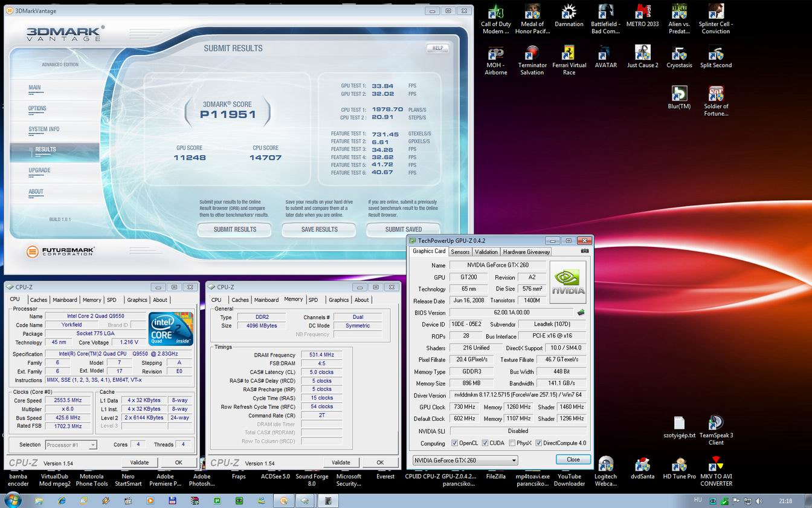Open Split Second desktop icon

(x=716, y=57)
